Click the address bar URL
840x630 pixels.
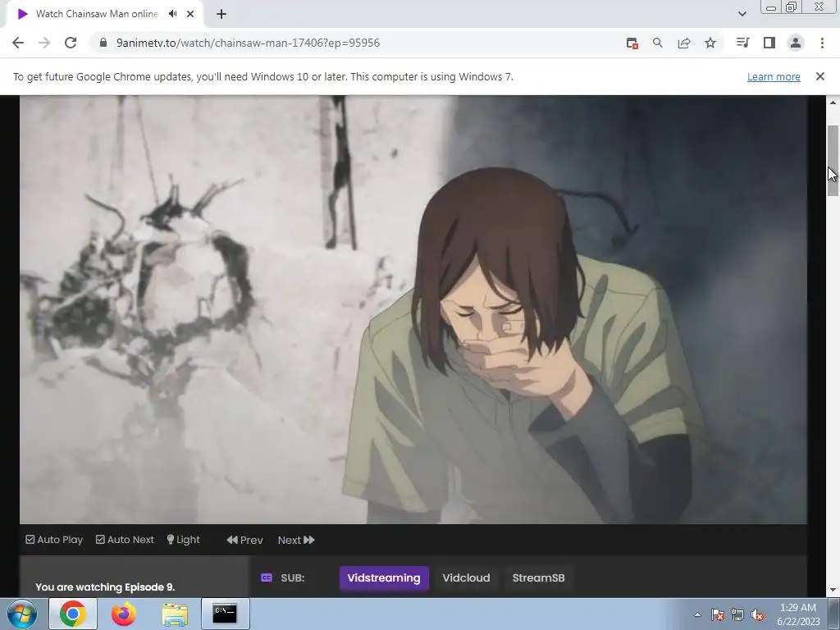[248, 43]
